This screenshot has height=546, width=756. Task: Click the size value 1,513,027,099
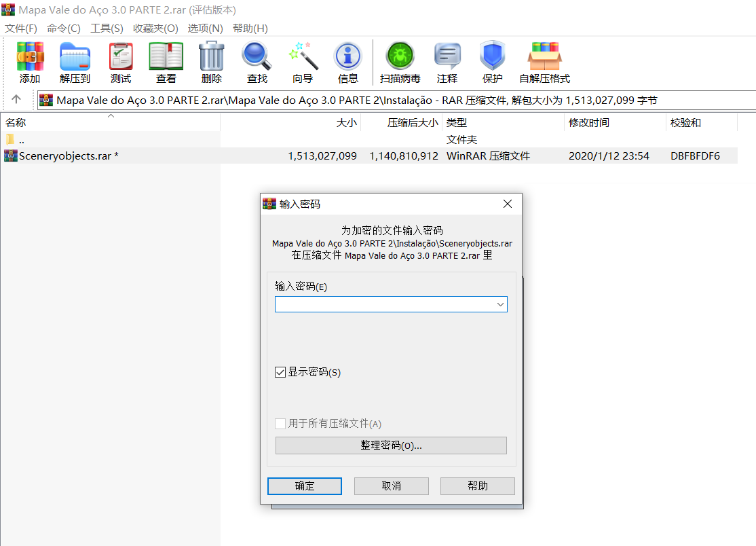coord(322,156)
